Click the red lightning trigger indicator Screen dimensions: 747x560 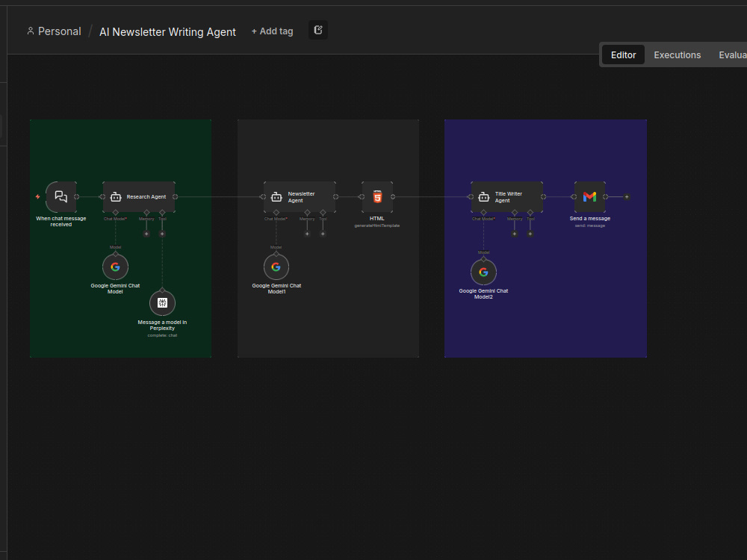point(37,196)
